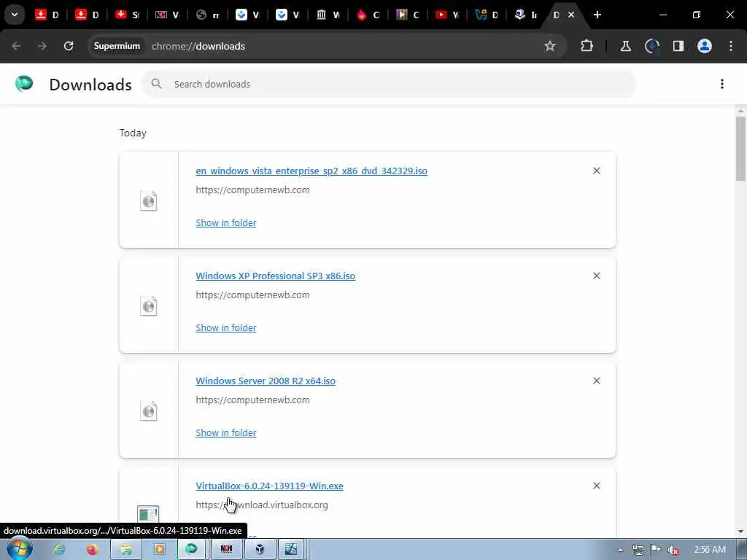Screen dimensions: 747x560
Task: Toggle the side panel icon
Action: (678, 46)
